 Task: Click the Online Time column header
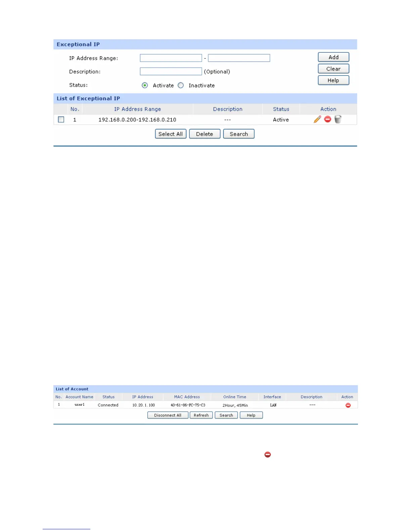pos(235,397)
